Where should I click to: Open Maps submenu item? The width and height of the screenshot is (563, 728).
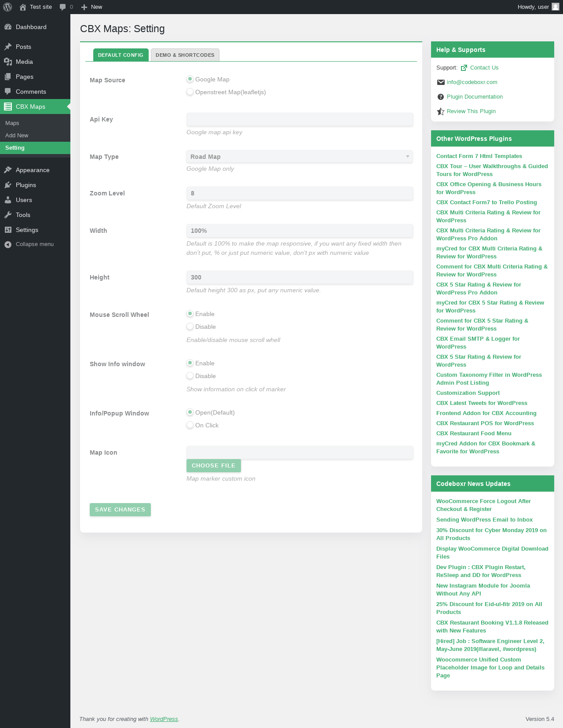tap(12, 123)
